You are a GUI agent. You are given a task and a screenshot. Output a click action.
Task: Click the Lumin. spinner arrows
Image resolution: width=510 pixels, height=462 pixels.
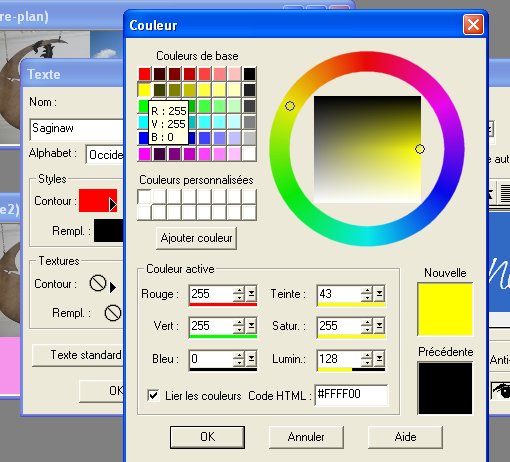(x=367, y=359)
